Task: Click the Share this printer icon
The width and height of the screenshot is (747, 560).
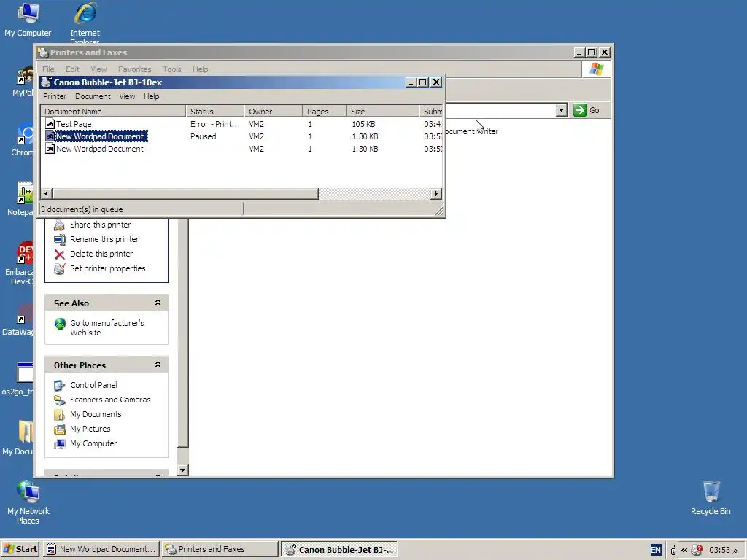Action: coord(59,225)
